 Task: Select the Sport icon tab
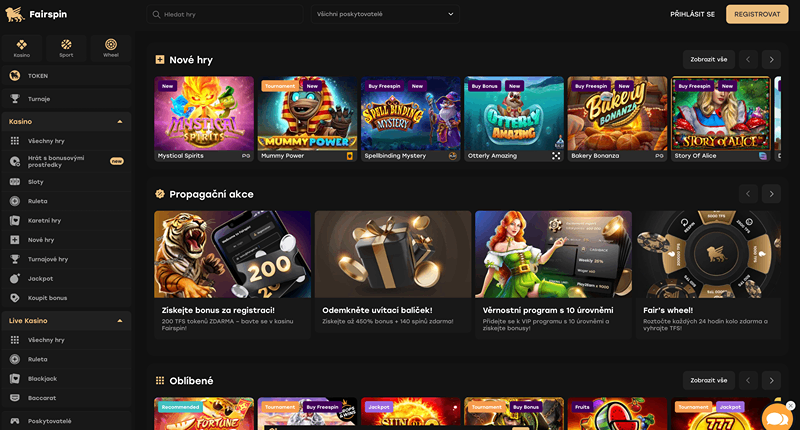tap(66, 48)
